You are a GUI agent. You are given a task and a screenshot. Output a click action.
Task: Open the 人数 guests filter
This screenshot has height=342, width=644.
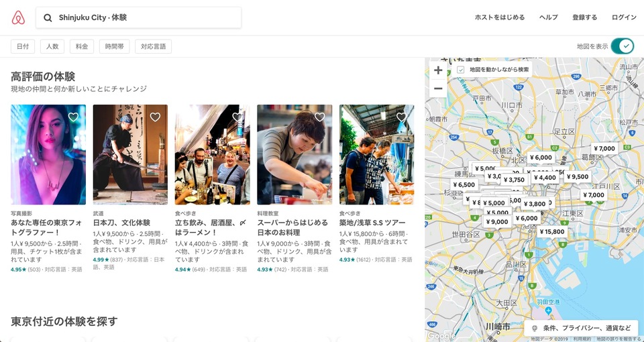coord(52,46)
